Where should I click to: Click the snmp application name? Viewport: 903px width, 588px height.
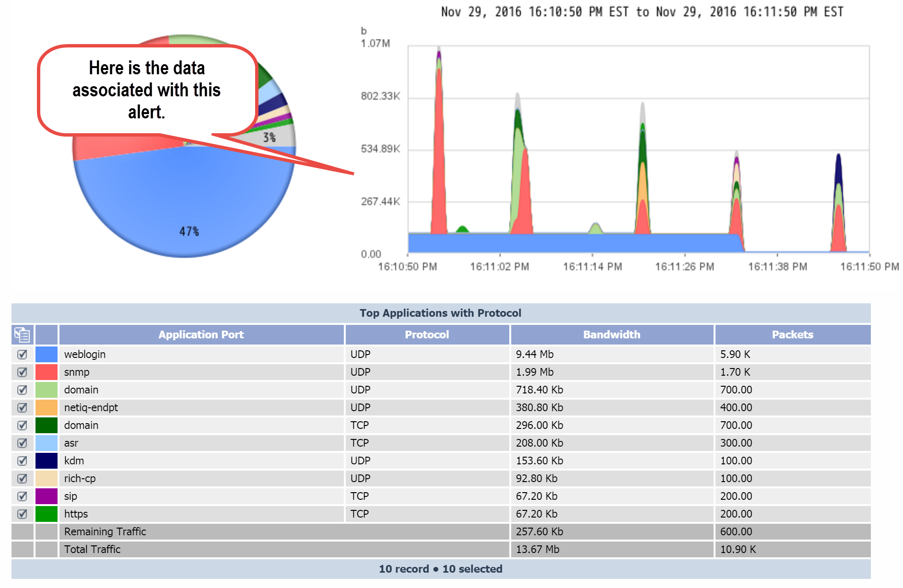pos(77,372)
